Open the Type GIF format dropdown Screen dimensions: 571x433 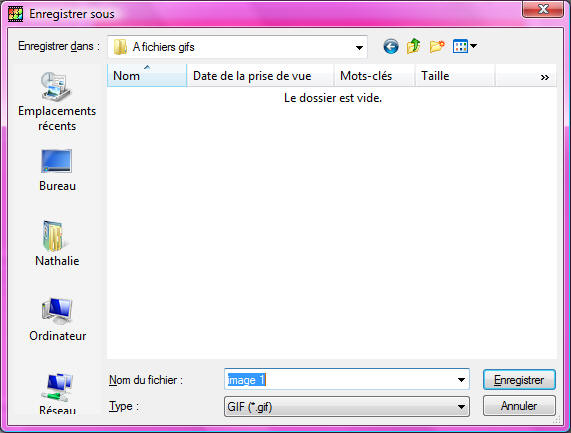[347, 407]
